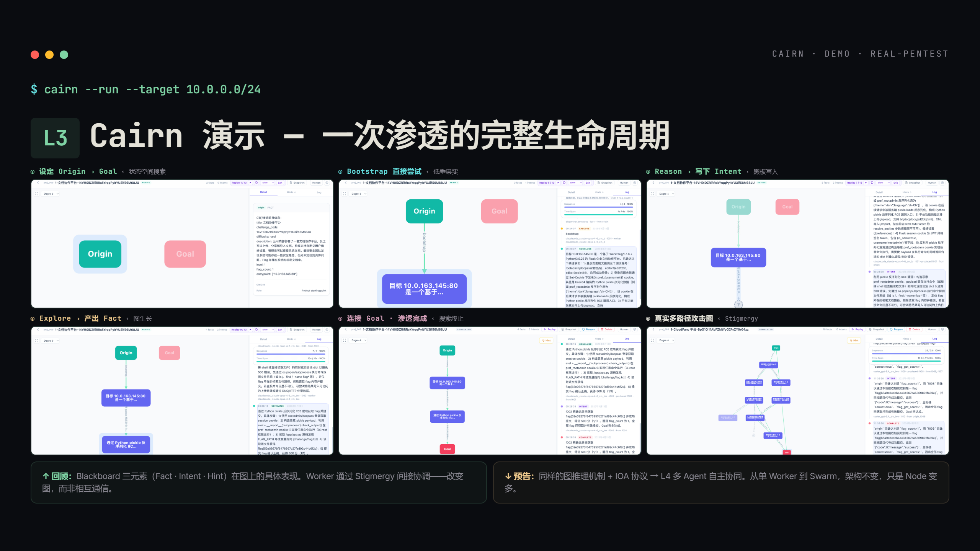The height and width of the screenshot is (551, 980).
Task: Click Delete trash button in CloudFunc panel
Action: click(915, 329)
